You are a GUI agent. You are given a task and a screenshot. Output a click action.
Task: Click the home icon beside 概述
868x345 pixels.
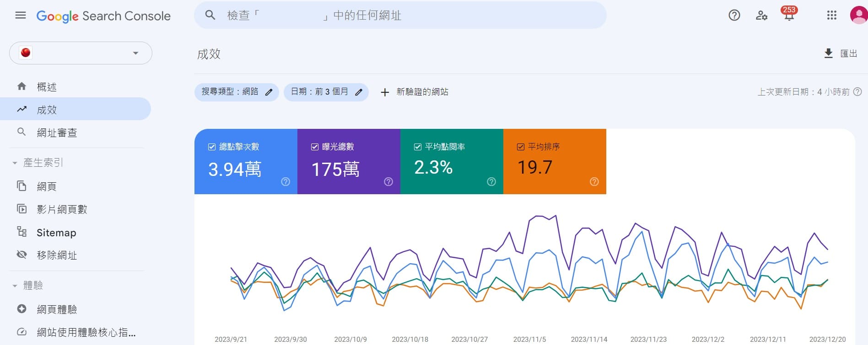[22, 86]
